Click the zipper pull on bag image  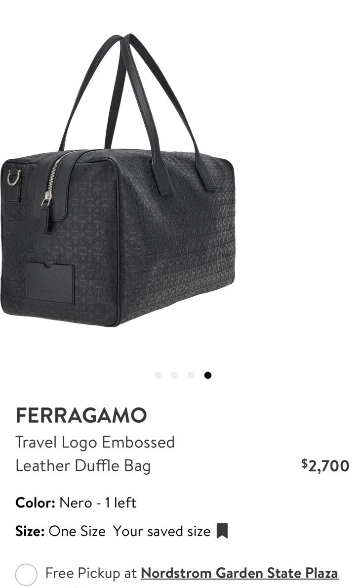click(46, 210)
